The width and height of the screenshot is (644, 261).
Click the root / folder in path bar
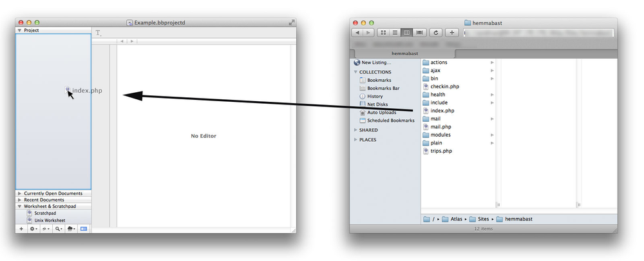(x=429, y=219)
